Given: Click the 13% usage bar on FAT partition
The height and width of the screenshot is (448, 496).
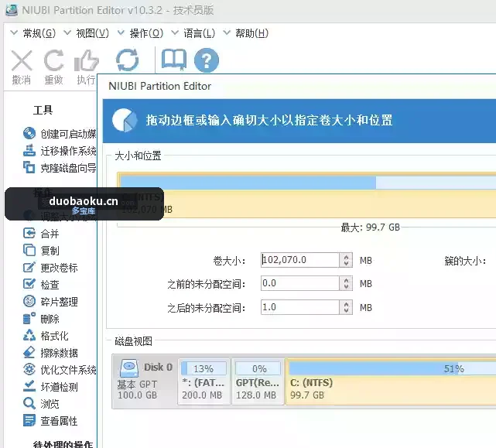Looking at the screenshot, I should [x=204, y=368].
